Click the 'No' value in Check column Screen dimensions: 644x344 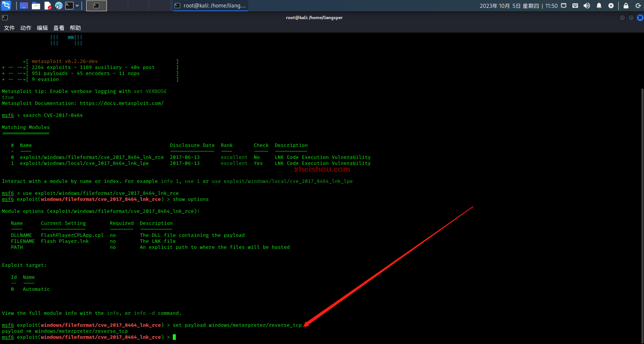[257, 157]
